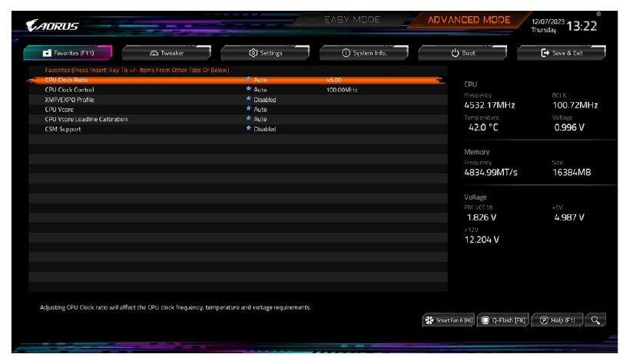The image size is (636, 364).
Task: Click the 12.204 V reading
Action: tap(482, 240)
